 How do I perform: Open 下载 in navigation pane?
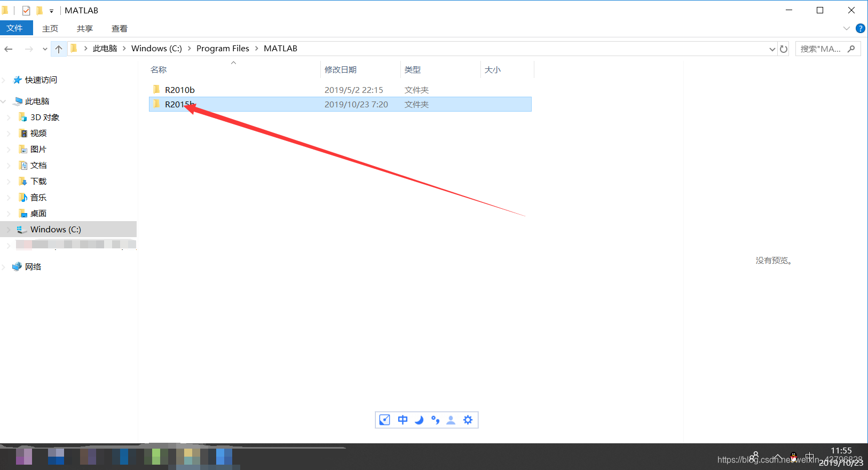tap(38, 182)
